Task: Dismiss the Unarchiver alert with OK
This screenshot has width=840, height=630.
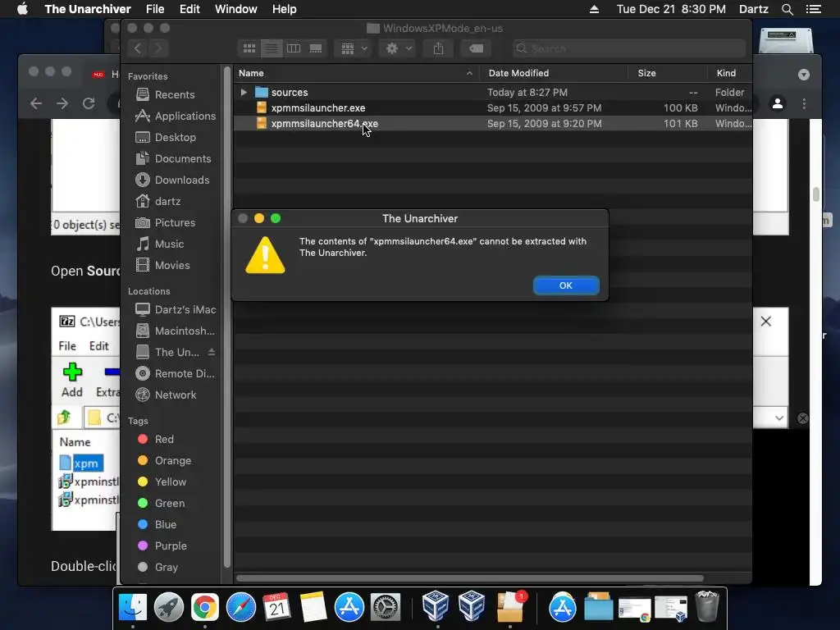Action: click(x=566, y=285)
